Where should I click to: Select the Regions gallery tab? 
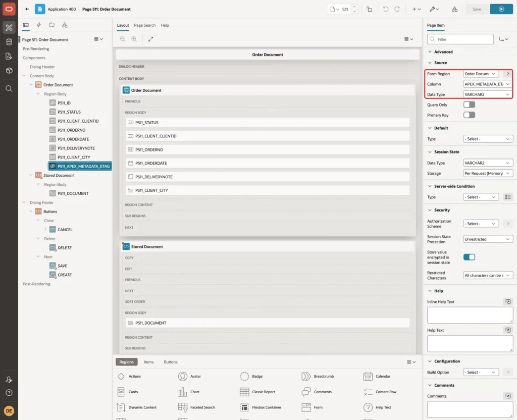click(126, 362)
